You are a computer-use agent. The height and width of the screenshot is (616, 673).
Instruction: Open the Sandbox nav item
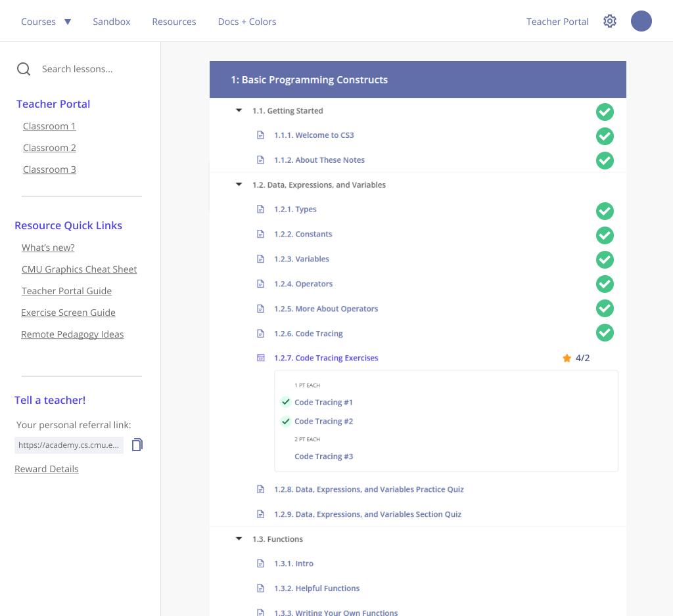(112, 22)
